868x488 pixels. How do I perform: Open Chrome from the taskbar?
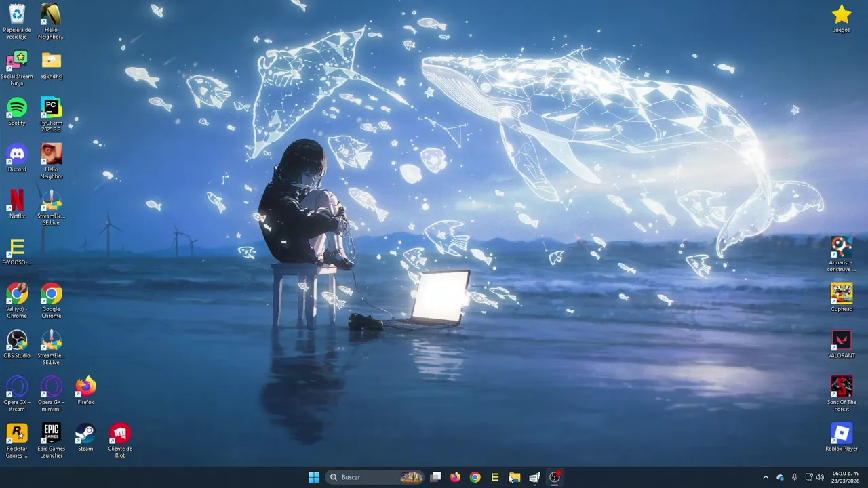click(475, 477)
